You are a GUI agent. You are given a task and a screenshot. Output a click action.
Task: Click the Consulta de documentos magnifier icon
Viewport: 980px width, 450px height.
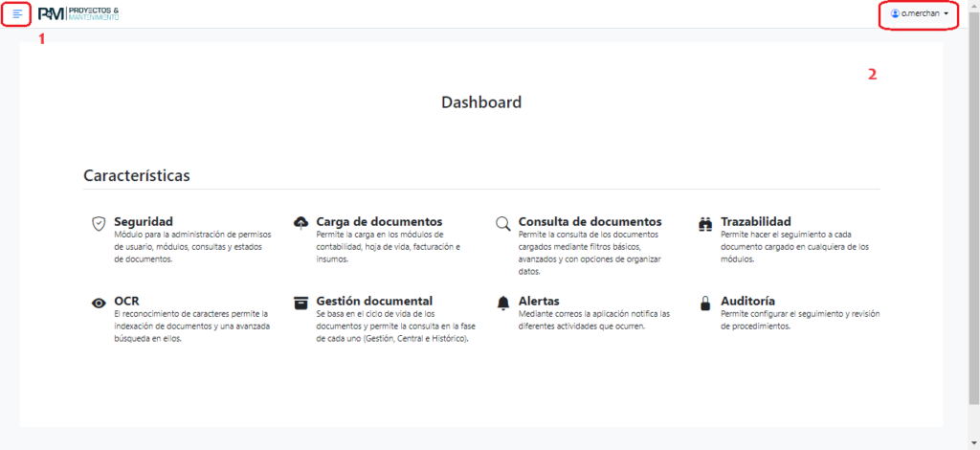pos(502,223)
